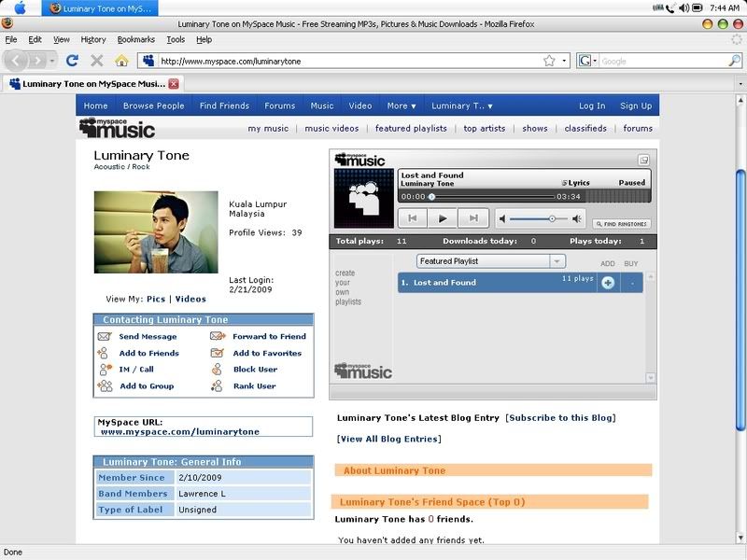Click the Apple menu icon
The width and height of the screenshot is (747, 560).
pos(21,7)
